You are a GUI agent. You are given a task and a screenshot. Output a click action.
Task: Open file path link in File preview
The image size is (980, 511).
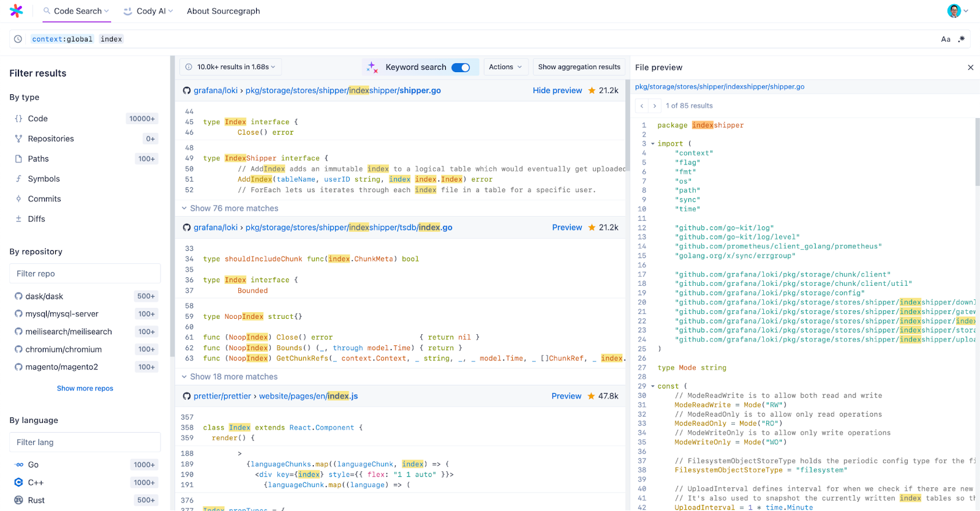coord(720,87)
